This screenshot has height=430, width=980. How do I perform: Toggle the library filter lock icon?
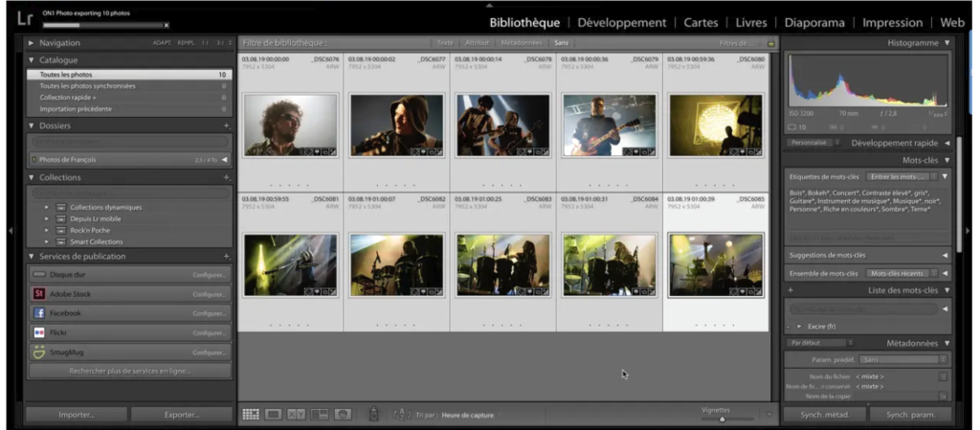point(770,43)
